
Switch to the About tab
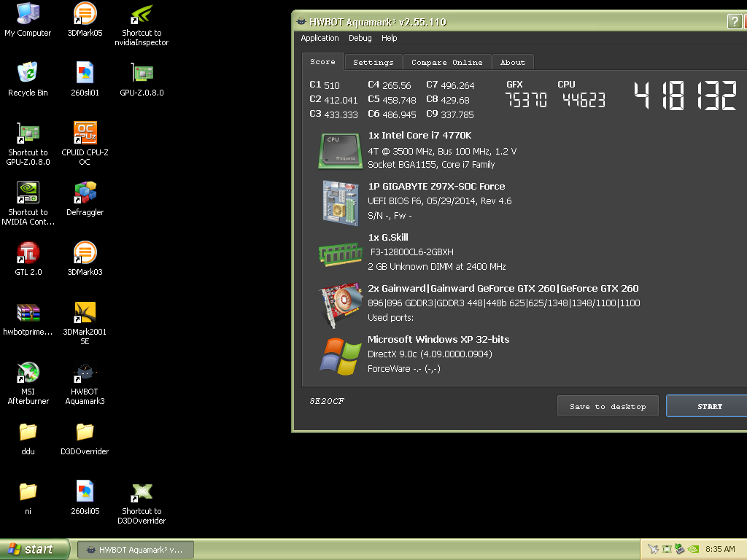tap(513, 63)
